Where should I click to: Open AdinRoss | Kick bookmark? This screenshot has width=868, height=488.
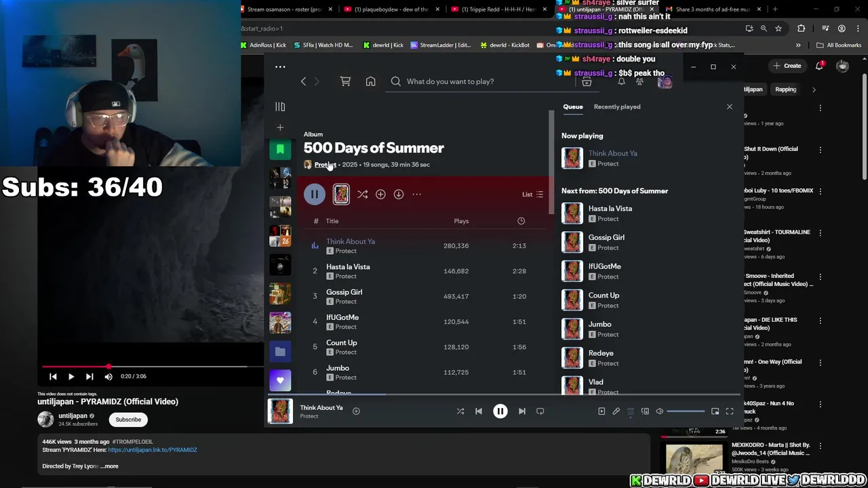[264, 45]
